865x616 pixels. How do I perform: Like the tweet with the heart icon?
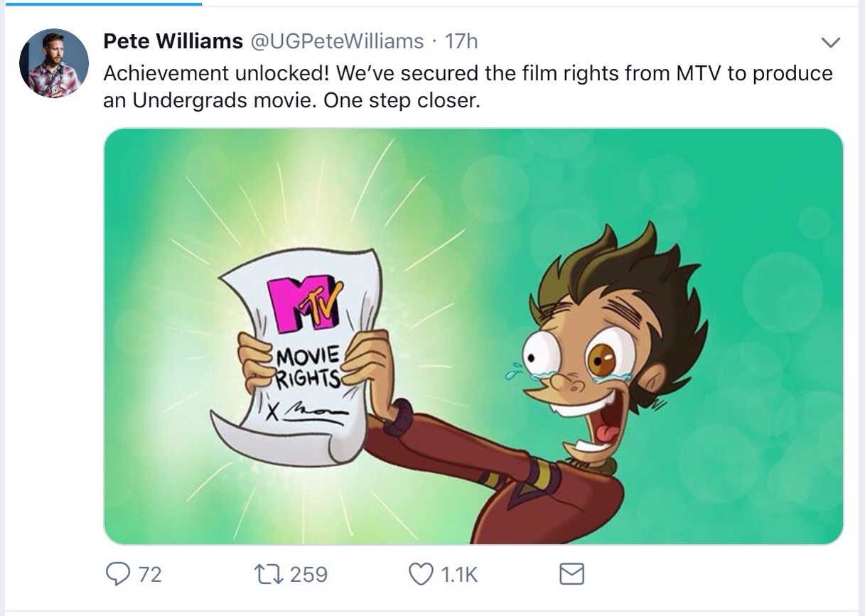point(421,574)
